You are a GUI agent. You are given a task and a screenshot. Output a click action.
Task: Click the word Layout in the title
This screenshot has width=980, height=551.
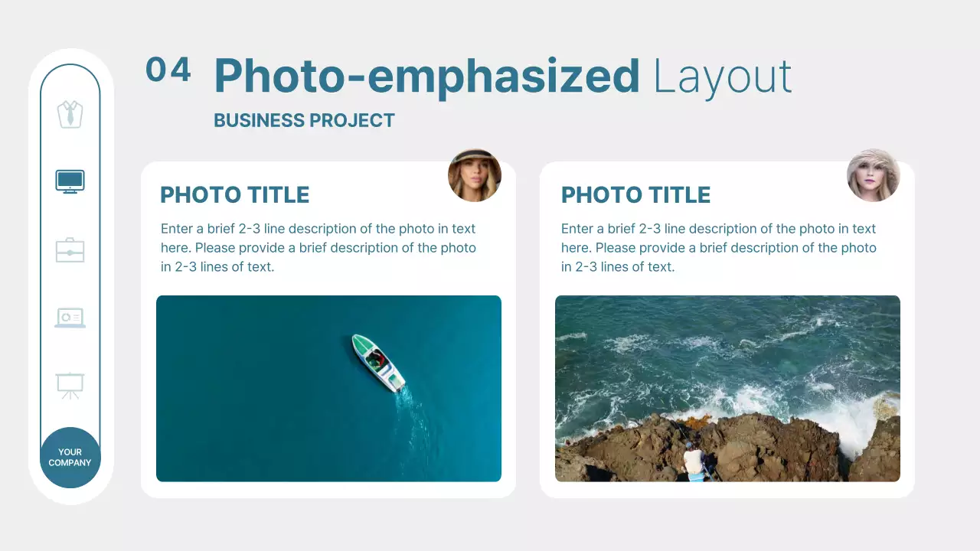point(723,77)
